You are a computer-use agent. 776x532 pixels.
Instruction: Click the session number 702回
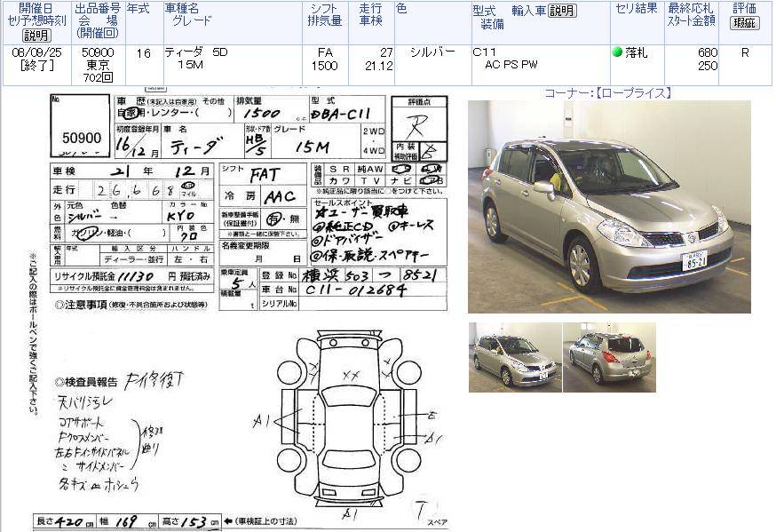[98, 77]
